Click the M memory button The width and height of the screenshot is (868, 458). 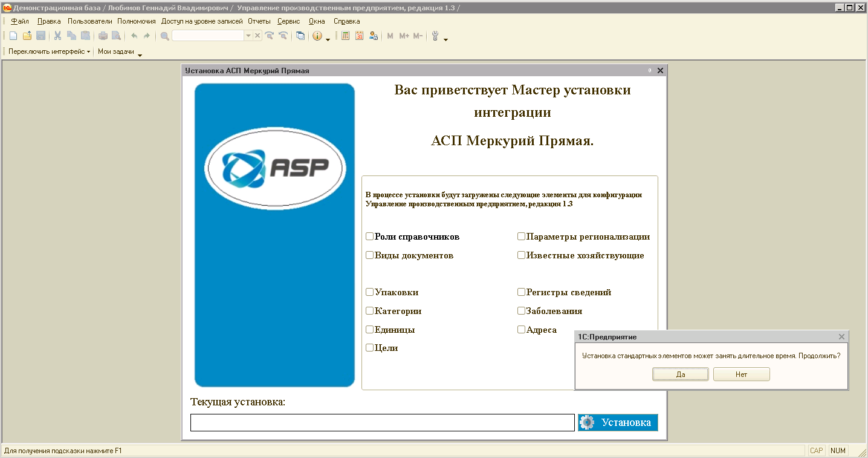click(x=390, y=36)
